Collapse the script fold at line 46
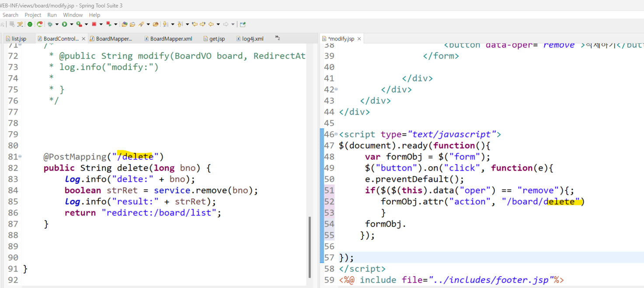 pyautogui.click(x=336, y=134)
